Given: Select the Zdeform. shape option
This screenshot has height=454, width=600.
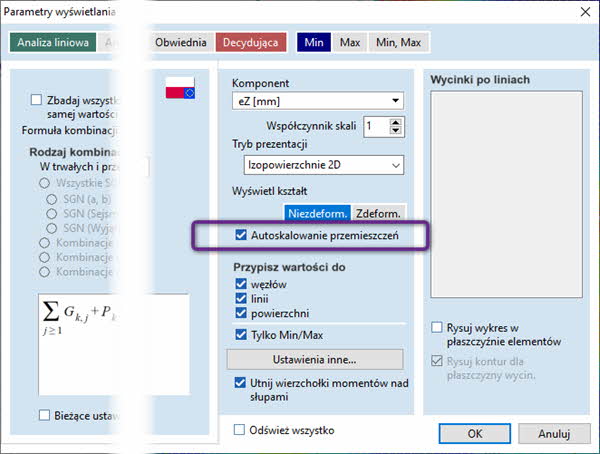Looking at the screenshot, I should (x=378, y=213).
